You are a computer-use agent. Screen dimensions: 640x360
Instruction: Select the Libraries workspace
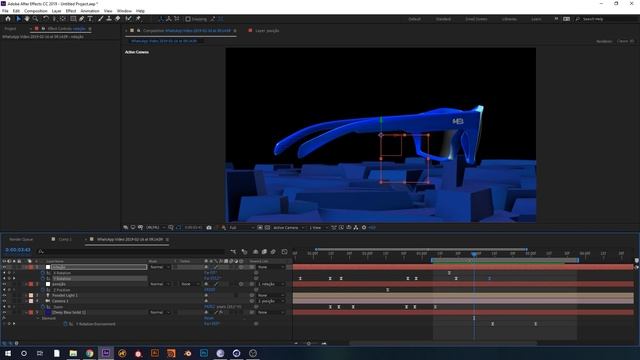point(509,19)
